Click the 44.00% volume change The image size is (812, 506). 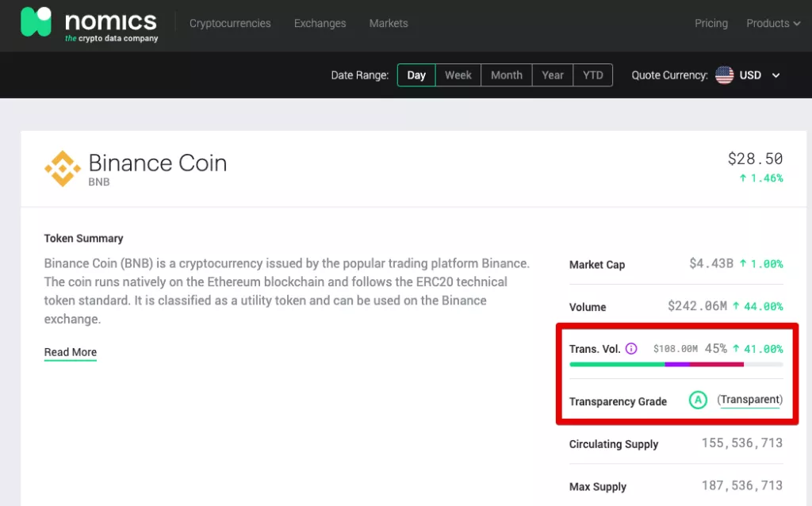click(757, 306)
